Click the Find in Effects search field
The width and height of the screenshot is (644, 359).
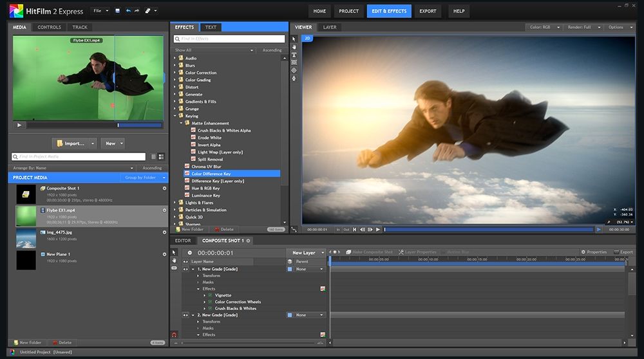[229, 39]
